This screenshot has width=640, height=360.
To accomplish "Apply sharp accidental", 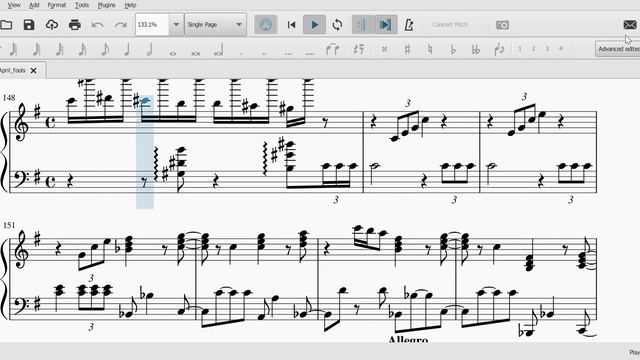I will pos(407,49).
